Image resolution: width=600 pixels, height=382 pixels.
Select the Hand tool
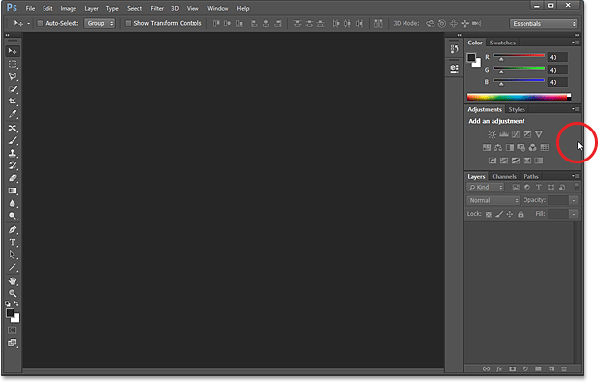[12, 281]
